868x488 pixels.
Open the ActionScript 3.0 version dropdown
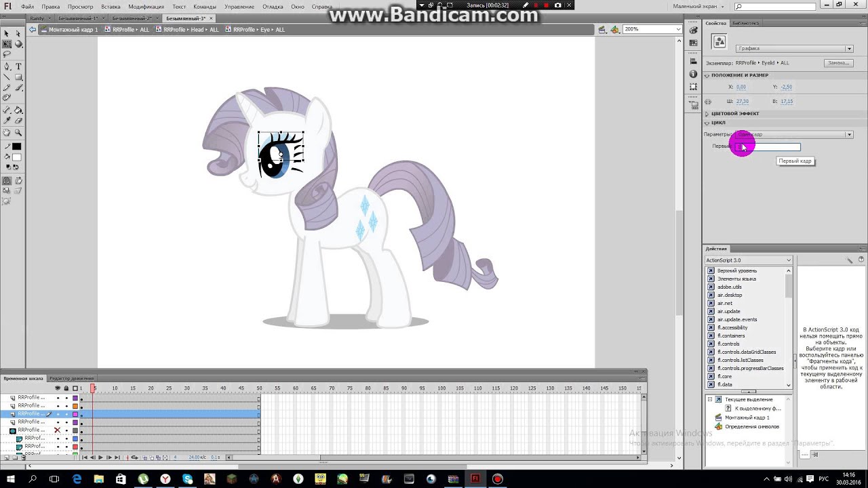pos(749,260)
